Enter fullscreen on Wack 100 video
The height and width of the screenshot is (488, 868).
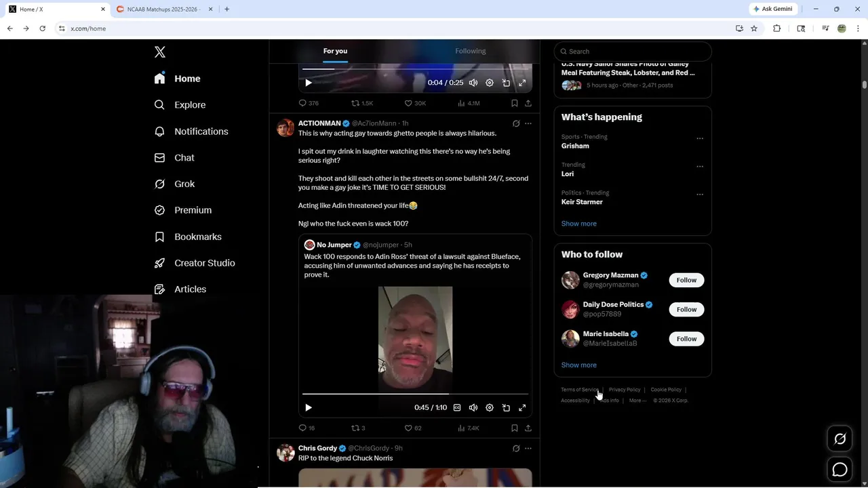tap(522, 407)
